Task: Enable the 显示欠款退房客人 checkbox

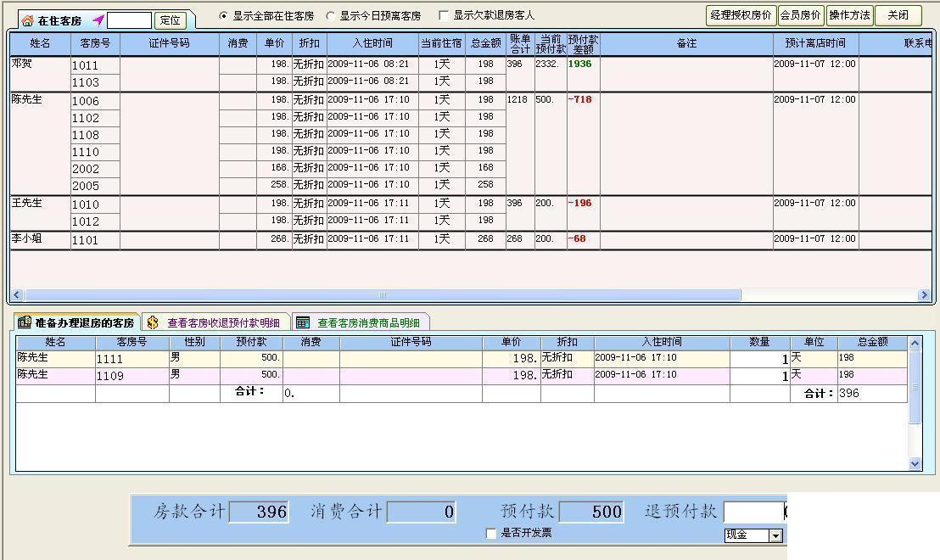Action: click(444, 15)
